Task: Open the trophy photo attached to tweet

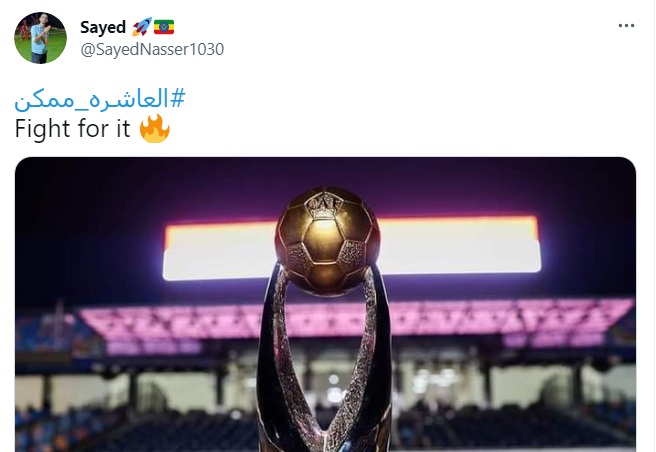Action: pos(325,304)
